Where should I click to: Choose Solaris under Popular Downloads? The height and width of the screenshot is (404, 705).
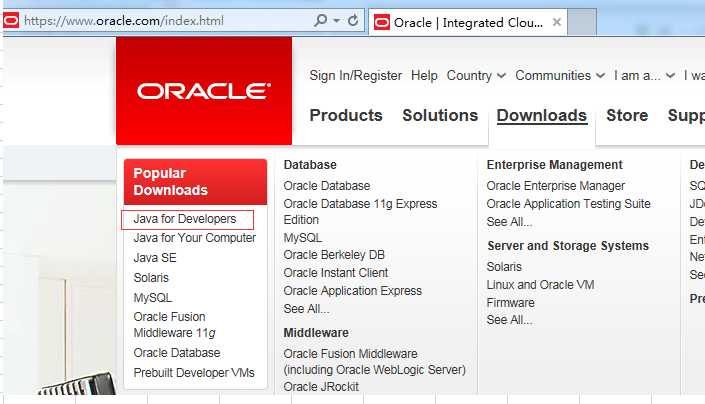[151, 278]
